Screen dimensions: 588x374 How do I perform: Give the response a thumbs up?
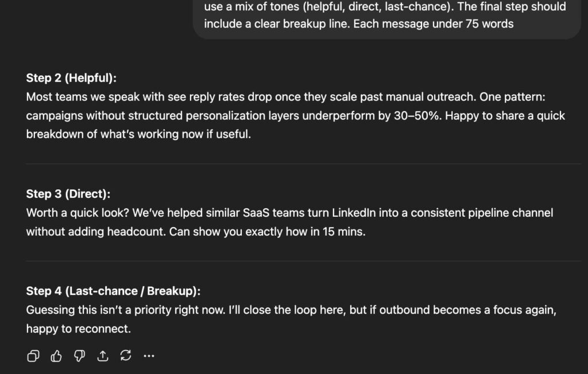[x=56, y=356]
